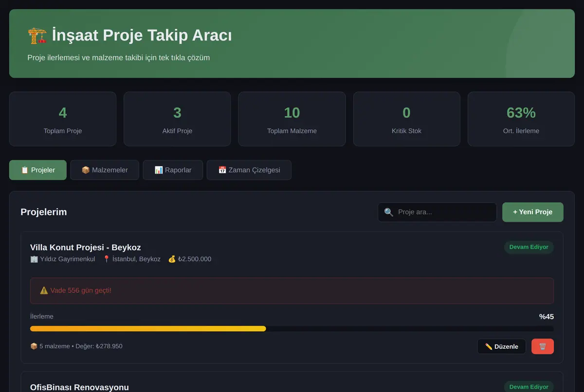Open the Ort. İlerleme stat card

(521, 119)
